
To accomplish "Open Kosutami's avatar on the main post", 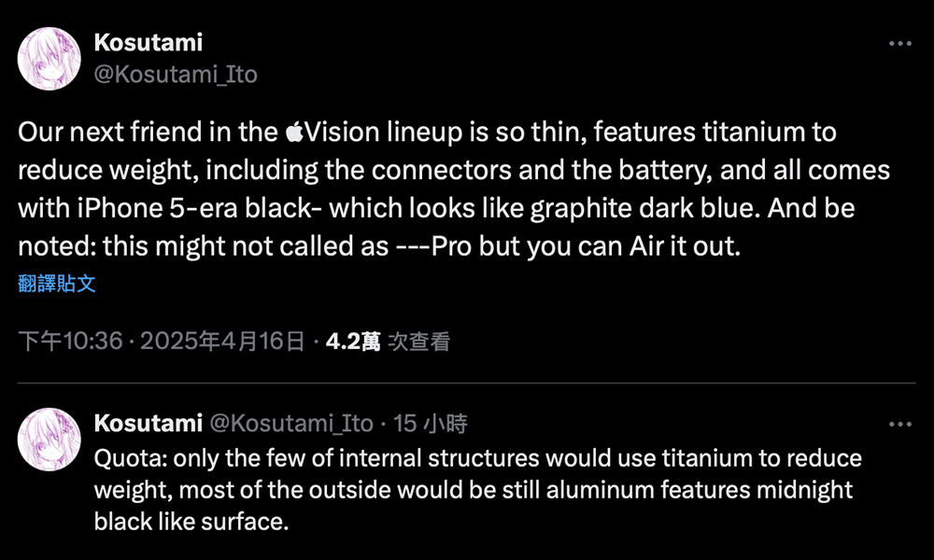I will tap(49, 58).
